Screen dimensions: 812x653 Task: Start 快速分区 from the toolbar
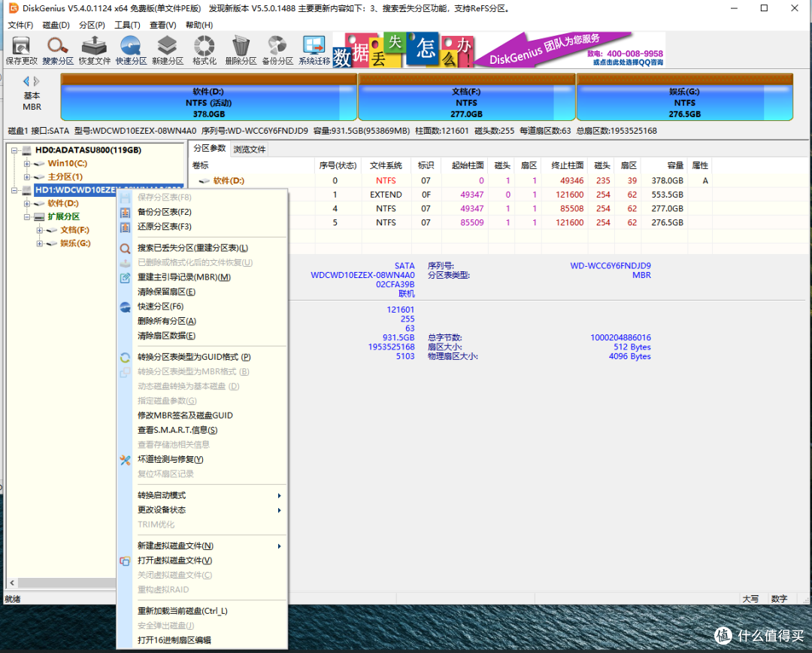(x=131, y=50)
